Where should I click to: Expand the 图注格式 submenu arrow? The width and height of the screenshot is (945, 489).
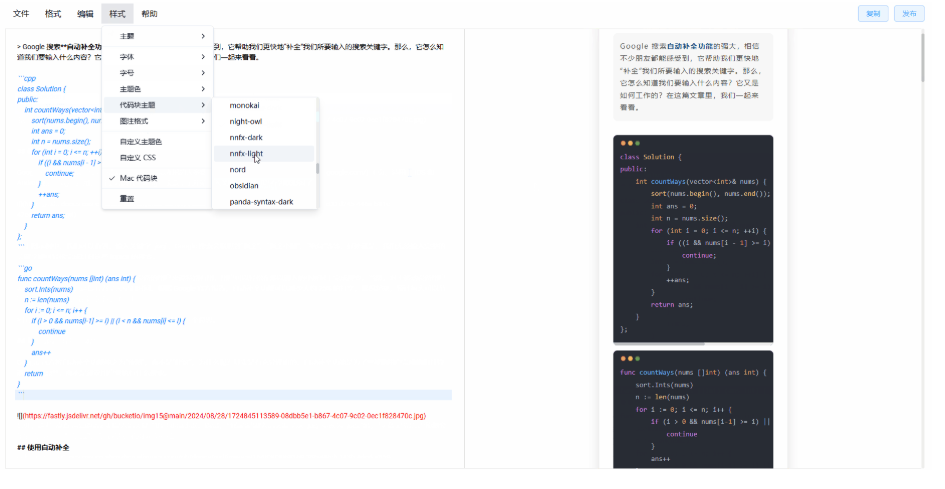click(x=203, y=121)
